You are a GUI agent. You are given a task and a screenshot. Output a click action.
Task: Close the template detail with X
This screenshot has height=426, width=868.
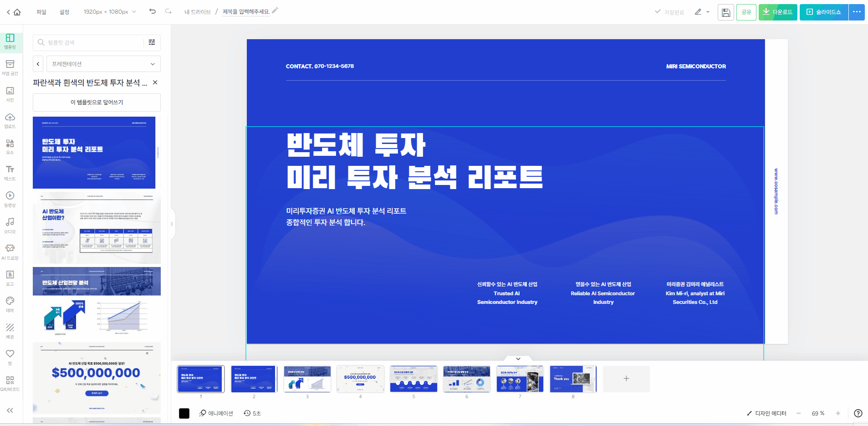(x=155, y=82)
